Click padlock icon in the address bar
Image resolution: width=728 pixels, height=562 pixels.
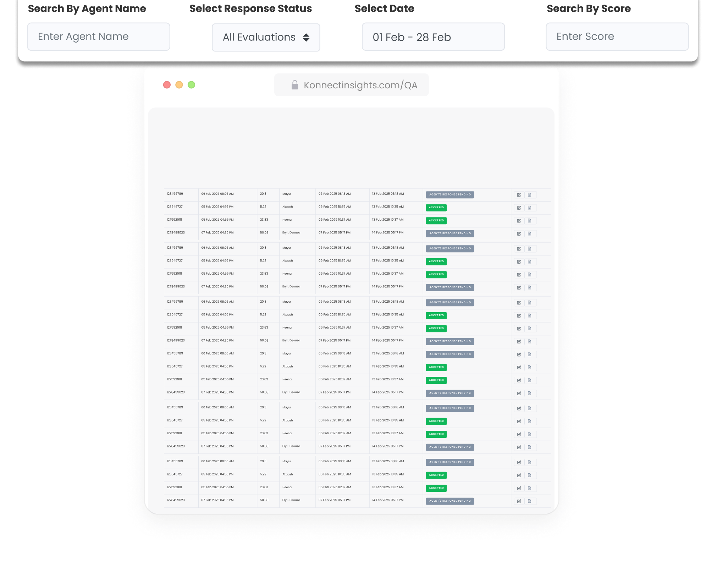pos(294,85)
